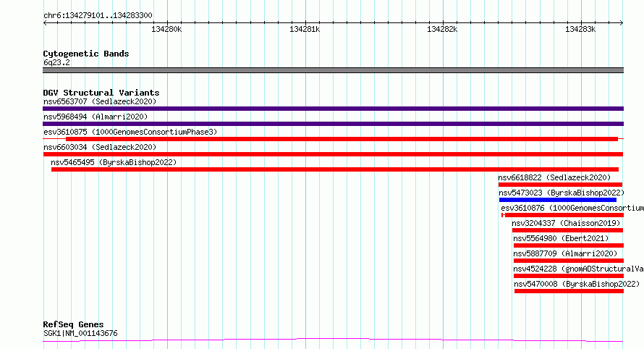Viewport: 644px width, 349px height.
Task: Open variant label nsv6618822 (Sedlazeck2020)
Action: 554,177
